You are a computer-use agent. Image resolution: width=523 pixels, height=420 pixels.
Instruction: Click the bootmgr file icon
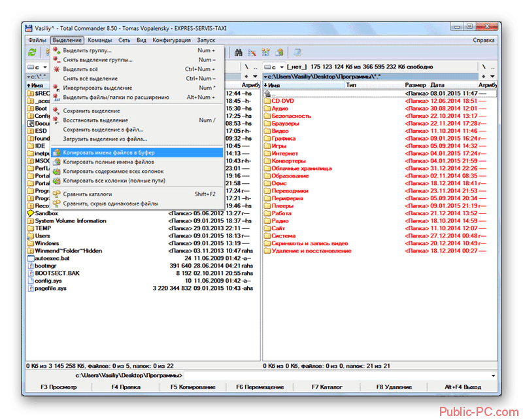pyautogui.click(x=30, y=266)
